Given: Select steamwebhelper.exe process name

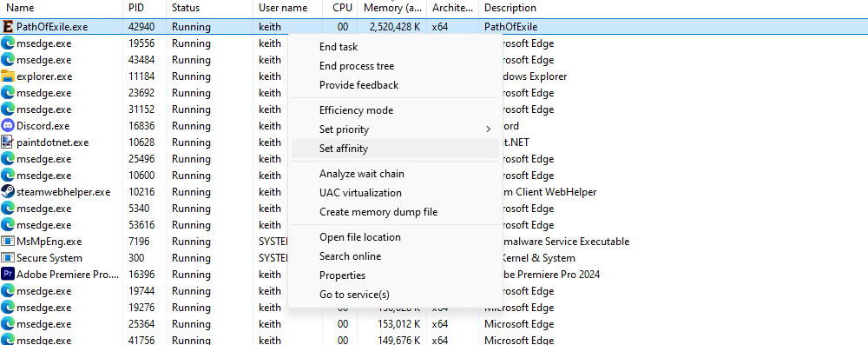Looking at the screenshot, I should (x=63, y=192).
